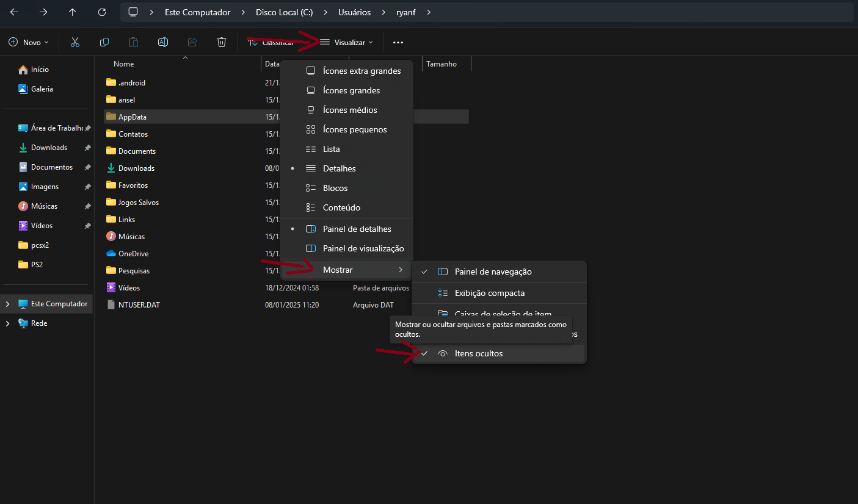The height and width of the screenshot is (504, 858).
Task: Click the Rename icon in toolbar
Action: point(163,42)
